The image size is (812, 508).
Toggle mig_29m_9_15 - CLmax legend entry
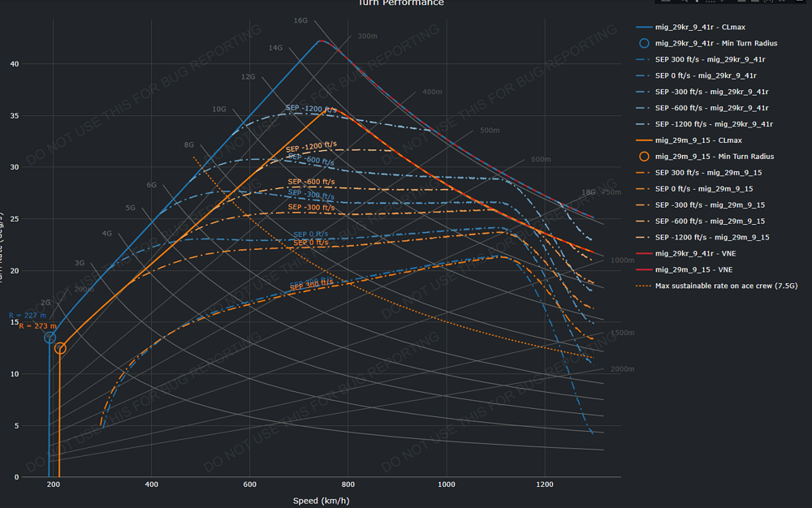point(689,140)
